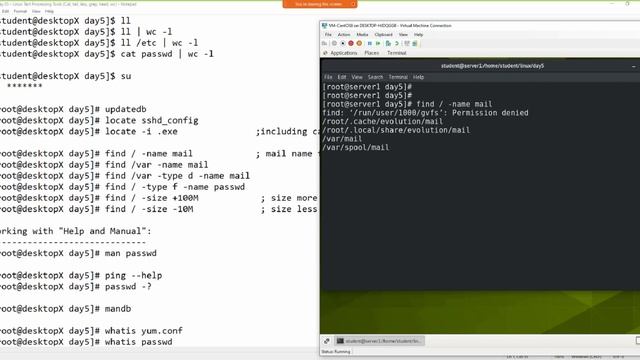Click the '/var/spool/mail' terminal output line
Viewport: 640px width, 360px height.
point(356,147)
